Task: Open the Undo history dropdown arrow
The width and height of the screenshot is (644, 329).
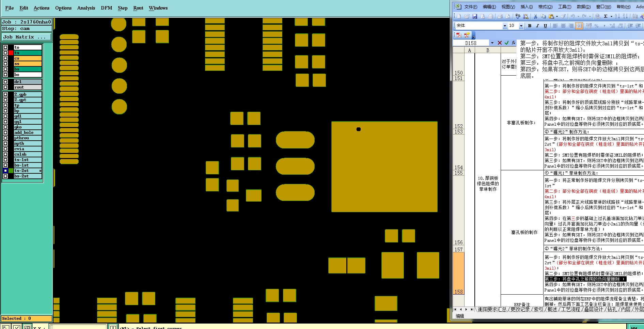Action: [578, 16]
